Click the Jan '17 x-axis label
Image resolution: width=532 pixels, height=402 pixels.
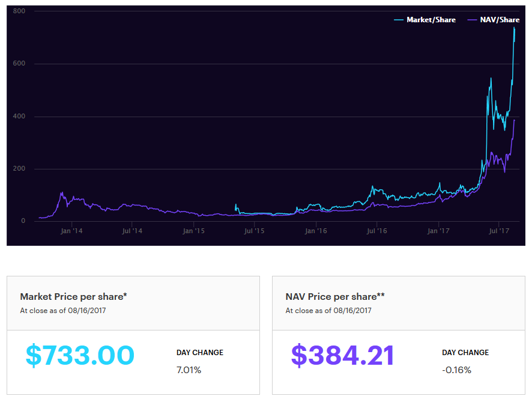(439, 231)
